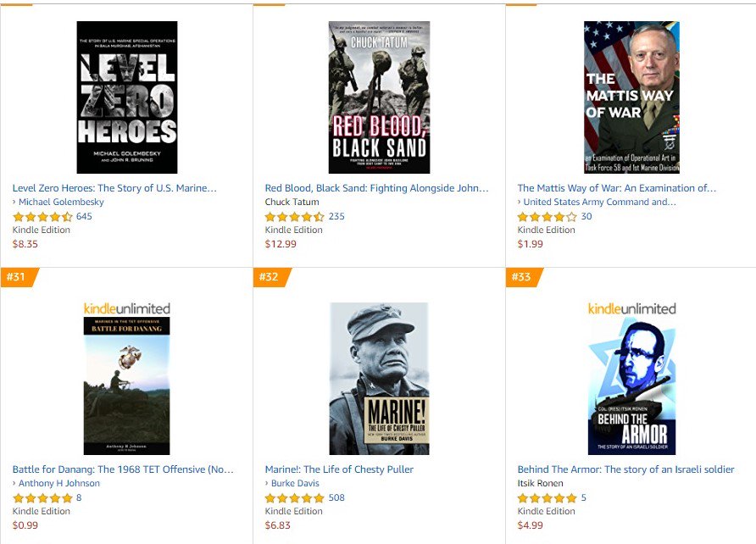Click the star rating for Red Blood, Black Sand
The image size is (756, 544).
coord(295,217)
